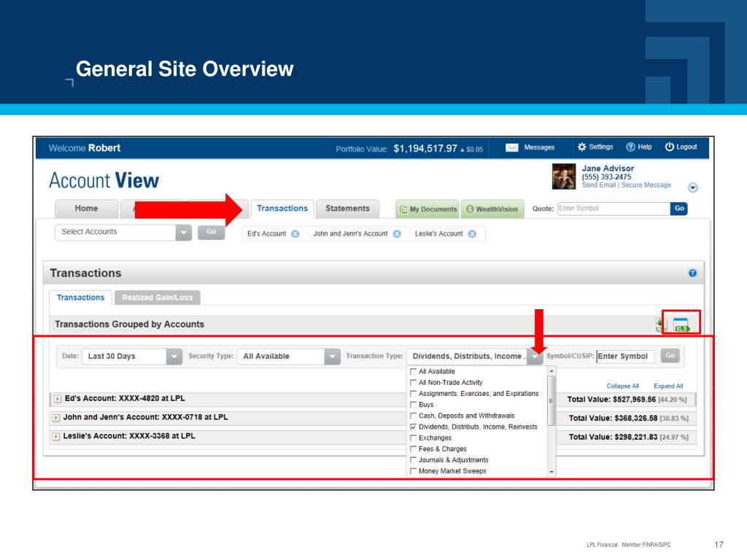Check the All Available option

pyautogui.click(x=414, y=371)
